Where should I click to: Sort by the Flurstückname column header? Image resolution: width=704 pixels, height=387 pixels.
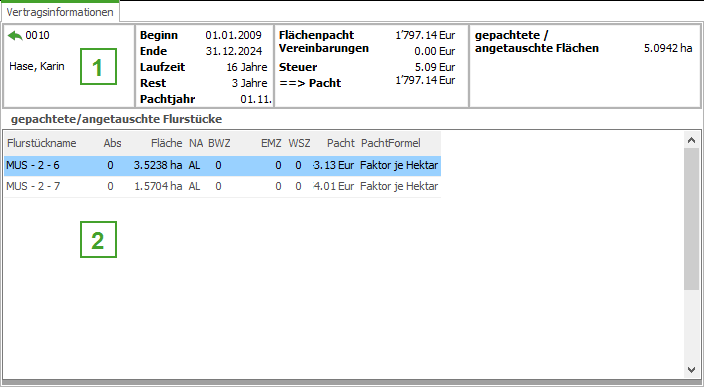tap(42, 143)
